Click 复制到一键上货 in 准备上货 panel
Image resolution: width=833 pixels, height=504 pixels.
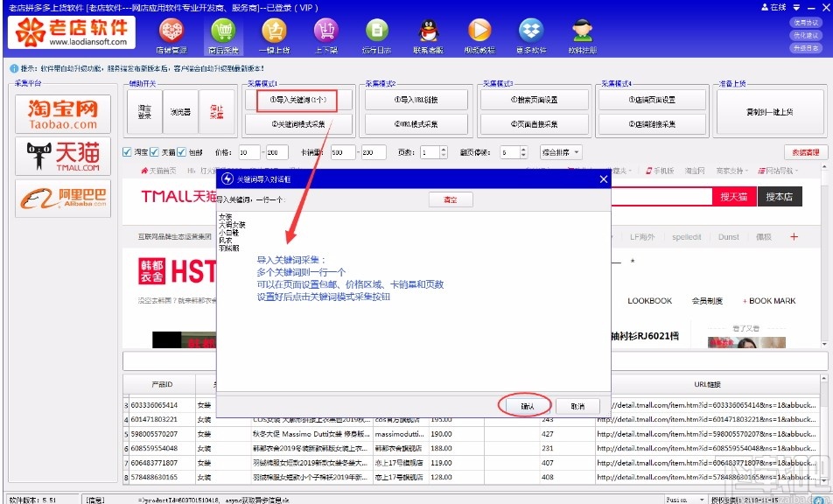(769, 113)
